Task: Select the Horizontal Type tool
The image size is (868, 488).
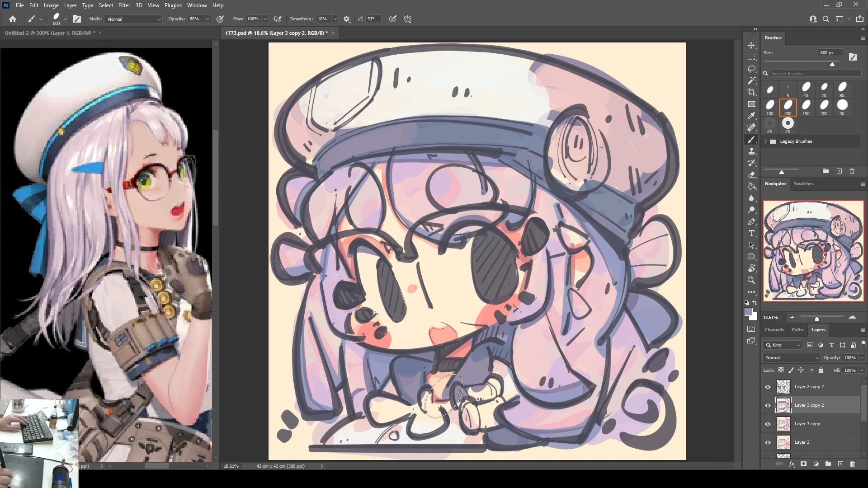Action: coord(751,234)
